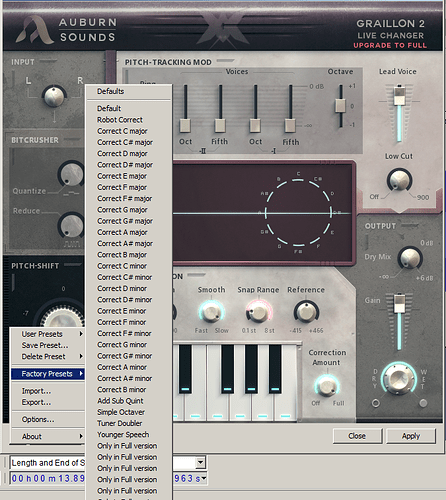Adjust the Fifth fader in voice group -I
This screenshot has height=500, width=446.
coord(290,125)
